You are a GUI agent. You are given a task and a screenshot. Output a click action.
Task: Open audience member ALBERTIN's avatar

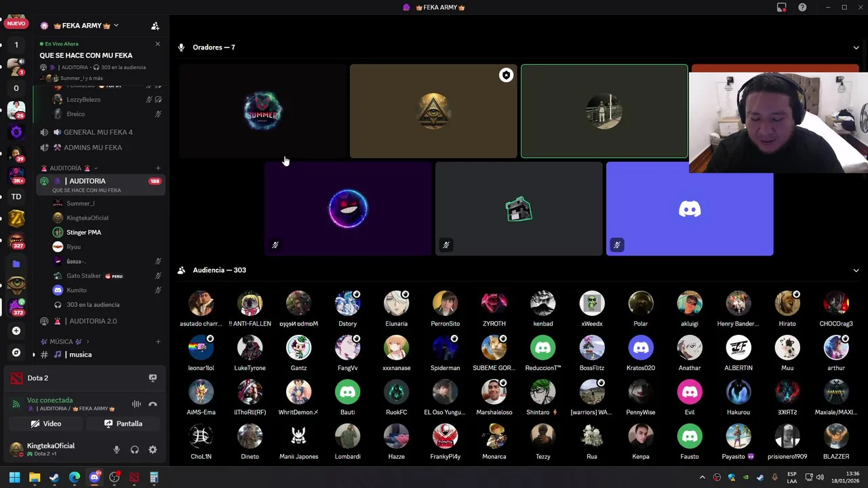pos(738,348)
